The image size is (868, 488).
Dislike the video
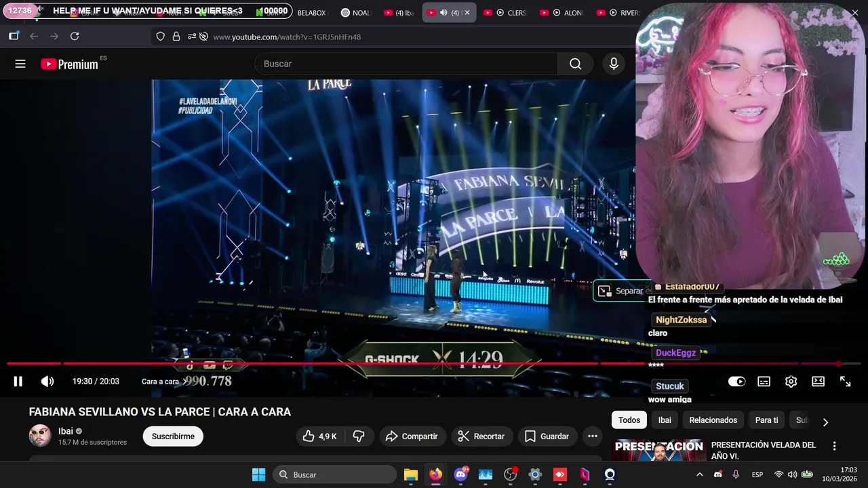click(x=359, y=436)
